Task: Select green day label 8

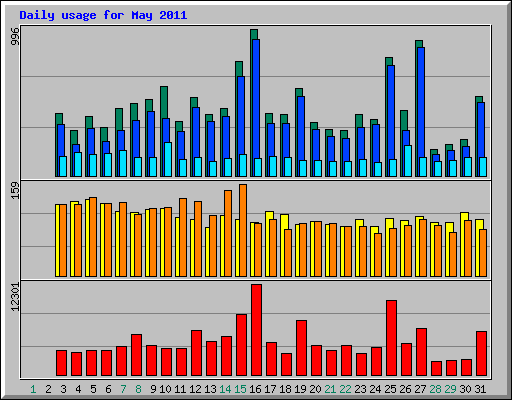Action: click(138, 389)
